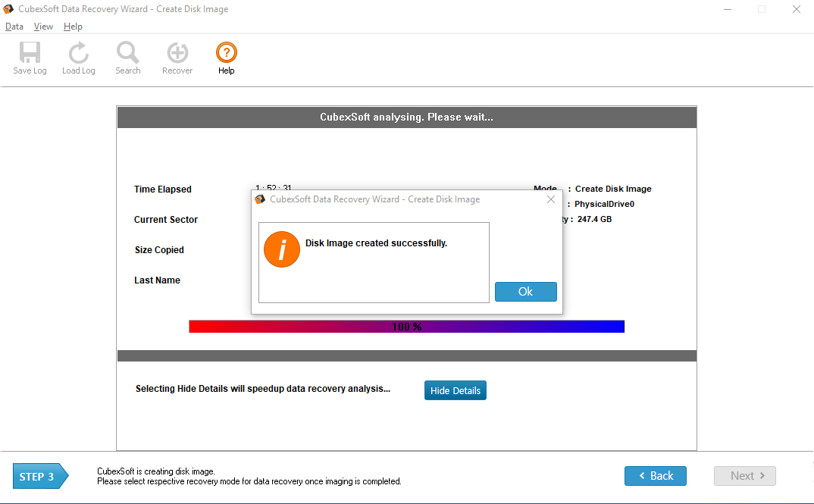Click the 100 % progress bar
Image resolution: width=814 pixels, height=504 pixels.
click(x=406, y=327)
